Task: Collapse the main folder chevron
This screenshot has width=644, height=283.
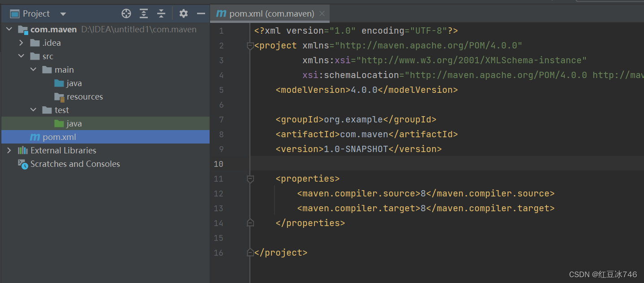Action: click(x=33, y=70)
